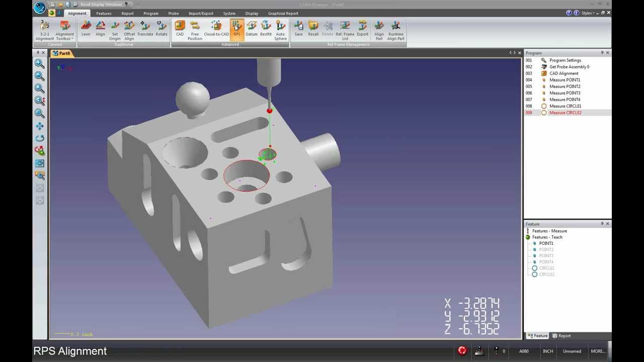Screen dimensions: 644x362
Task: Select CAD Alignment program step
Action: point(568,73)
